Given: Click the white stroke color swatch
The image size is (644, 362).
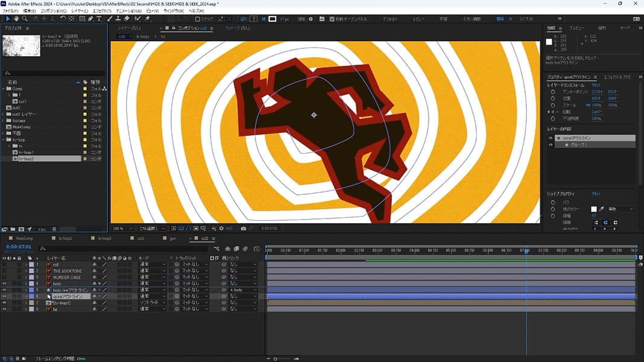Looking at the screenshot, I should (593, 209).
